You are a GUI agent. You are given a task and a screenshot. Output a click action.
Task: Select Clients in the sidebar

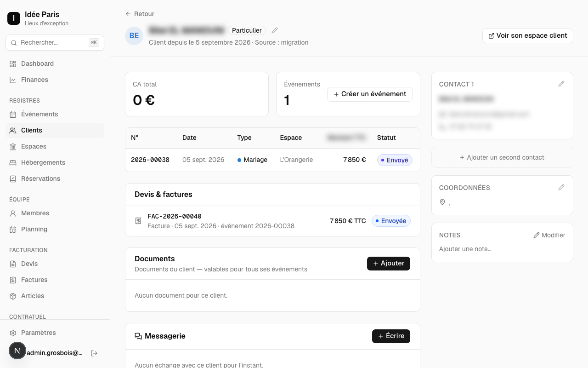point(55,130)
